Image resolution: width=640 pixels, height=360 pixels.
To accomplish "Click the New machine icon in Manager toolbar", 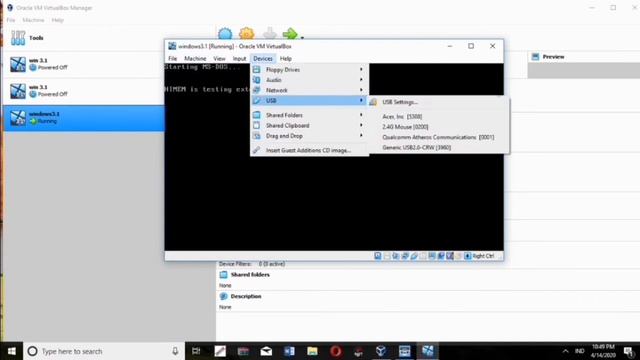I will tap(225, 33).
